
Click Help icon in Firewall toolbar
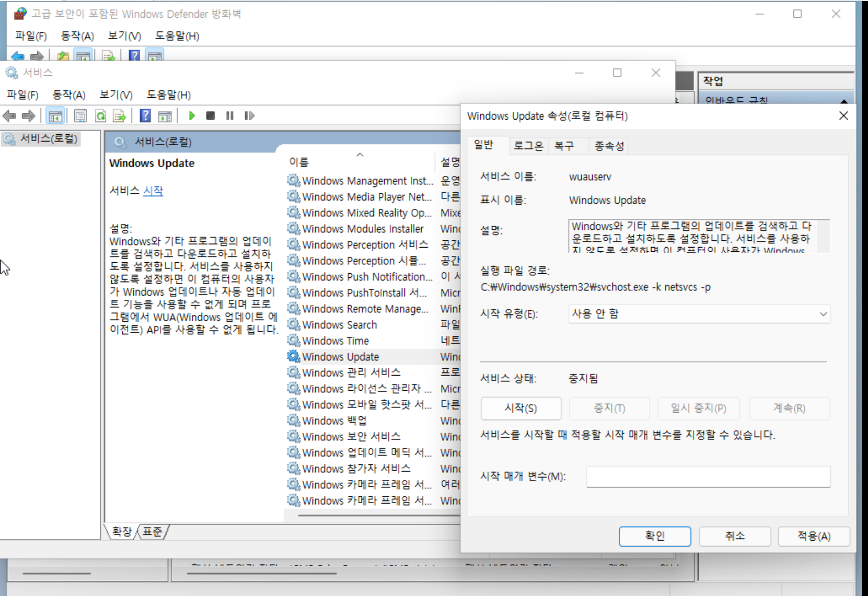pyautogui.click(x=134, y=55)
